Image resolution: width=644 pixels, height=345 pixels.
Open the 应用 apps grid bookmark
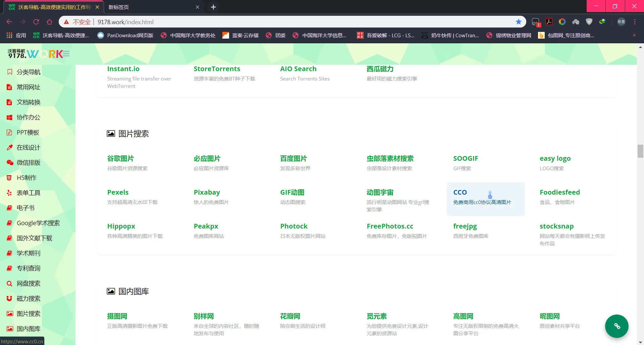(x=16, y=35)
